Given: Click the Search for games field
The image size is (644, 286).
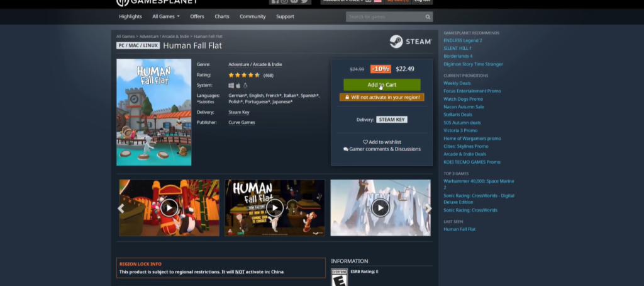Looking at the screenshot, I should 384,17.
